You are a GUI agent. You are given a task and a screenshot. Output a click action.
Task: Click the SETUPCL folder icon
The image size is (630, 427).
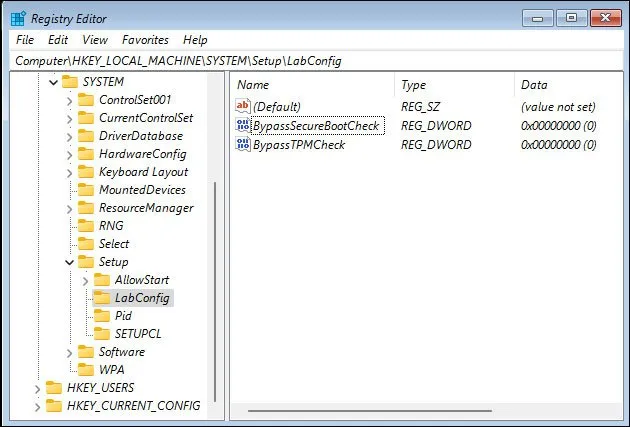coord(101,334)
